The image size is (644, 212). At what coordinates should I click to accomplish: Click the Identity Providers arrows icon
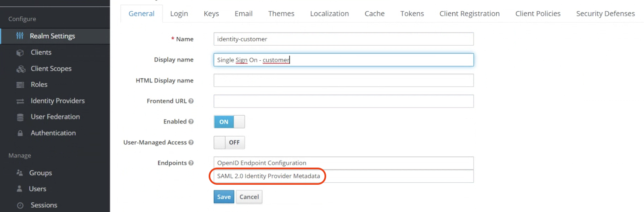pyautogui.click(x=20, y=101)
